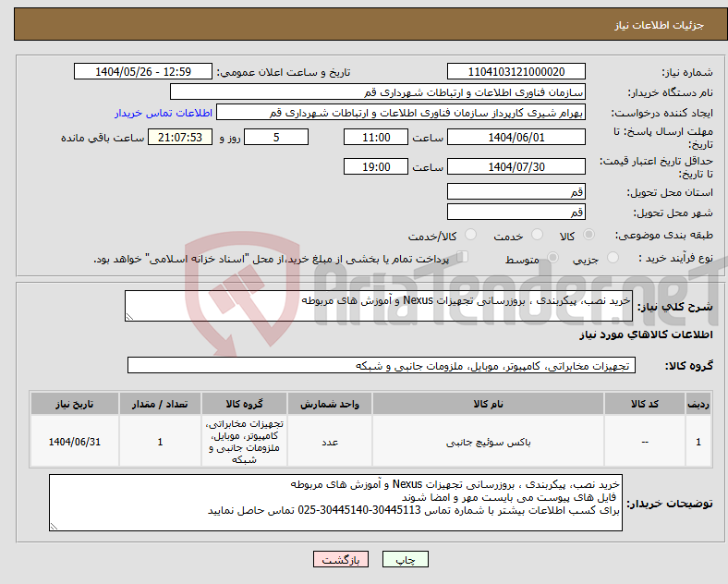Click the row number cell 1 in table
Screen dimensions: 728x584
pos(698,442)
